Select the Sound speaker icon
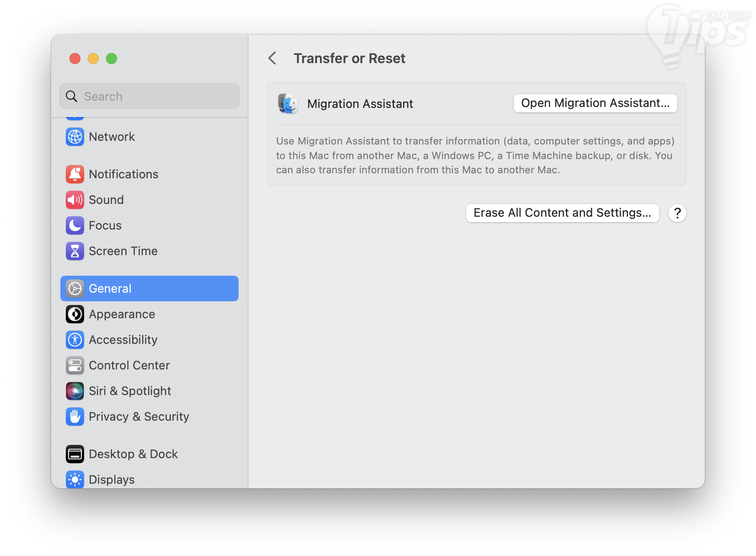Viewport: 756px width, 556px height. [x=75, y=200]
